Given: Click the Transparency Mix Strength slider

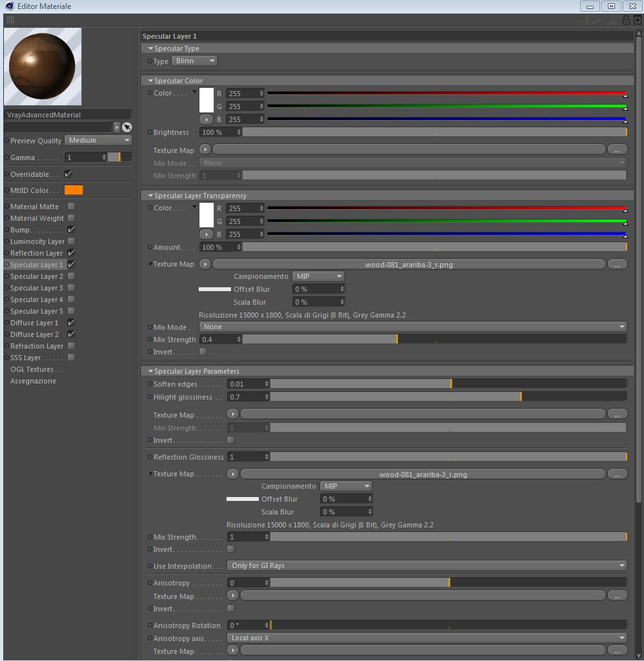Looking at the screenshot, I should coord(434,340).
